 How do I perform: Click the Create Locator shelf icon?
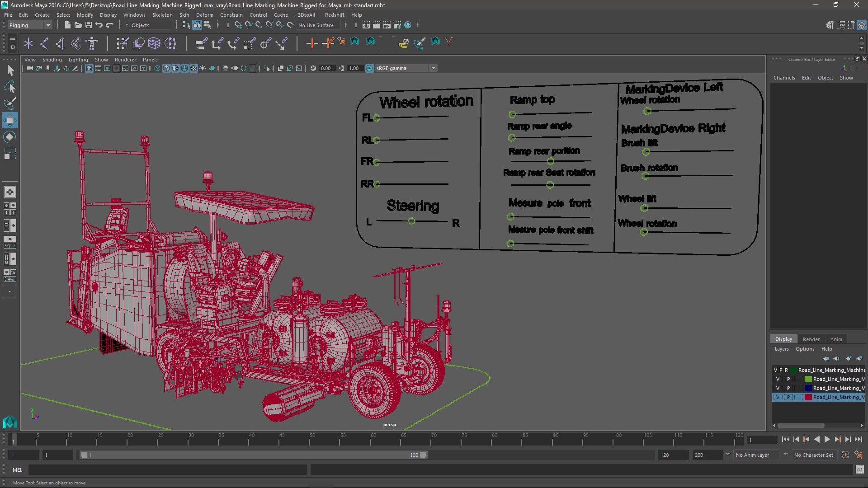click(28, 43)
